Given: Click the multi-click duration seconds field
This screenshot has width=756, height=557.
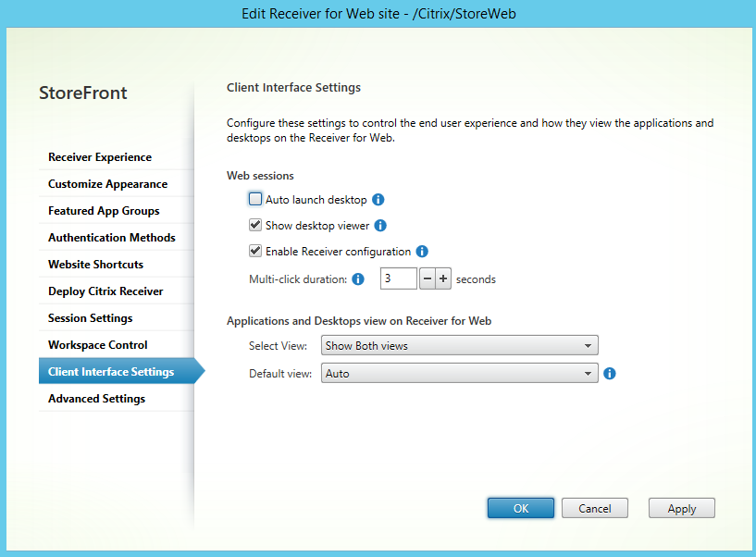Looking at the screenshot, I should (x=399, y=278).
